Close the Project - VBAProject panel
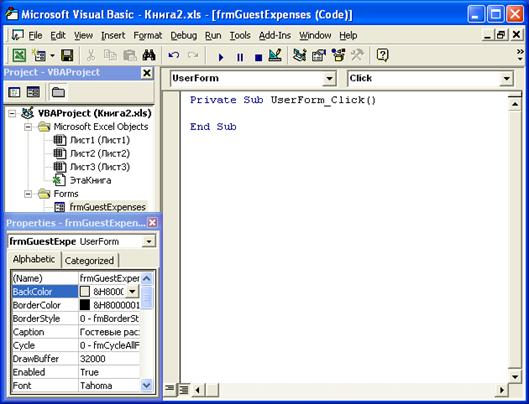 (x=147, y=73)
